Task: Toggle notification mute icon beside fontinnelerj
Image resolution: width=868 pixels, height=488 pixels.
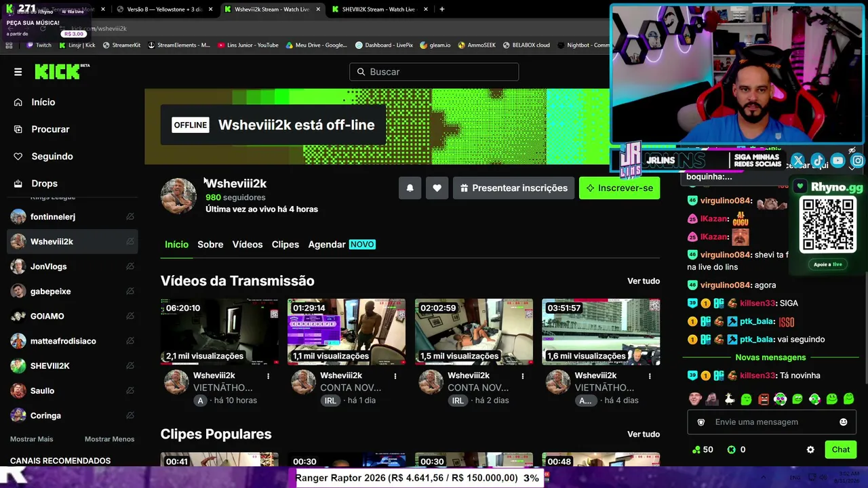Action: coord(130,217)
